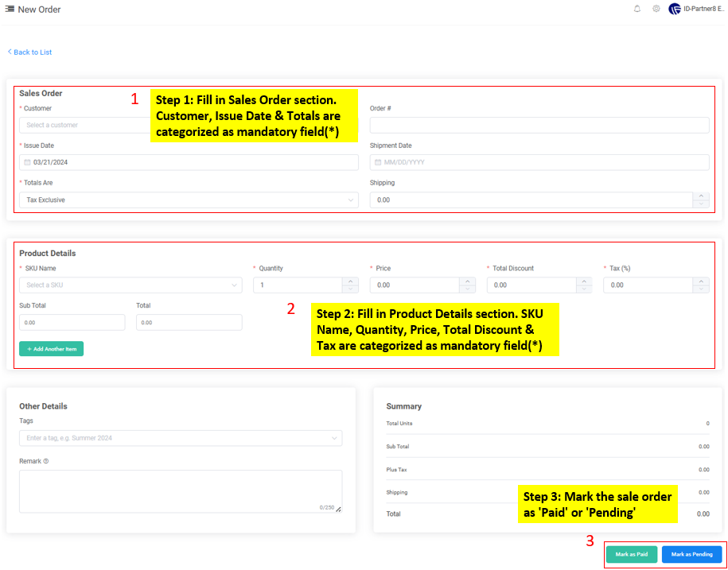Increase Shipping value with up arrow
This screenshot has width=728, height=570.
pos(701,196)
